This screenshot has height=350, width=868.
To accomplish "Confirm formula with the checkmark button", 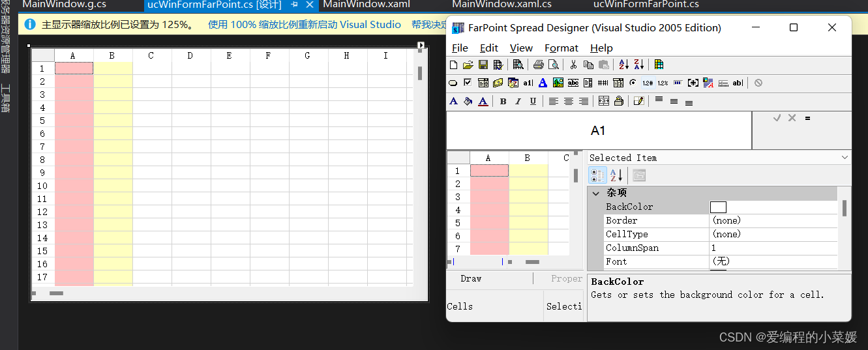I will (777, 118).
